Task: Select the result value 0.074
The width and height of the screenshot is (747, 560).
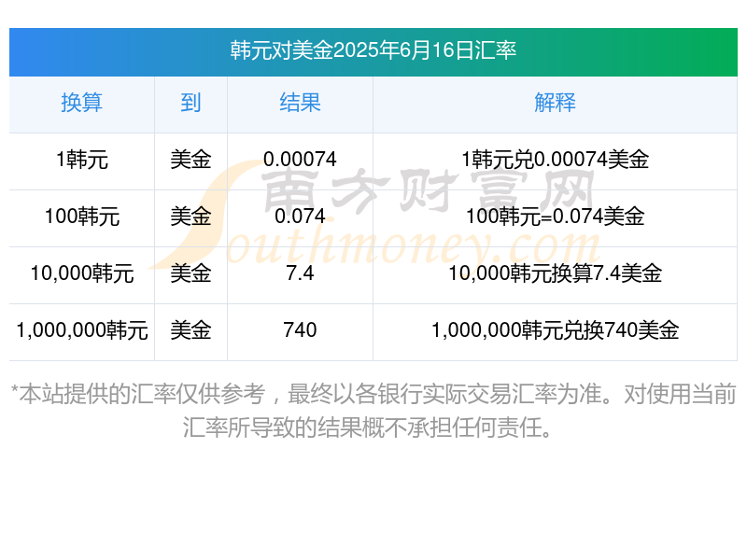Action: pos(300,217)
